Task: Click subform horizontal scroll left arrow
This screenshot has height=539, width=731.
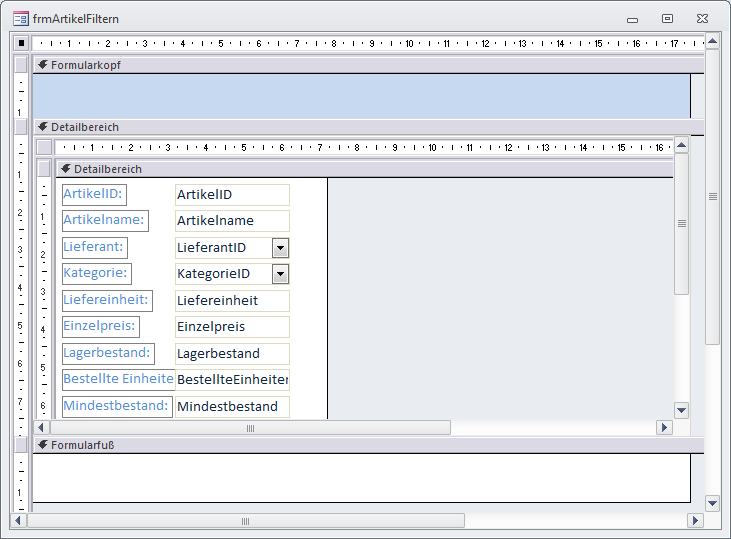Action: 43,427
